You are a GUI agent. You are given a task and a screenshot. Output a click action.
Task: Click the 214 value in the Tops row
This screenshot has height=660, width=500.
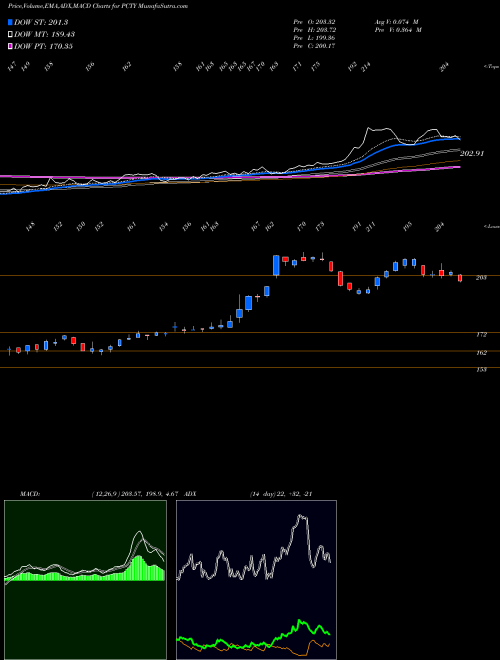366,66
